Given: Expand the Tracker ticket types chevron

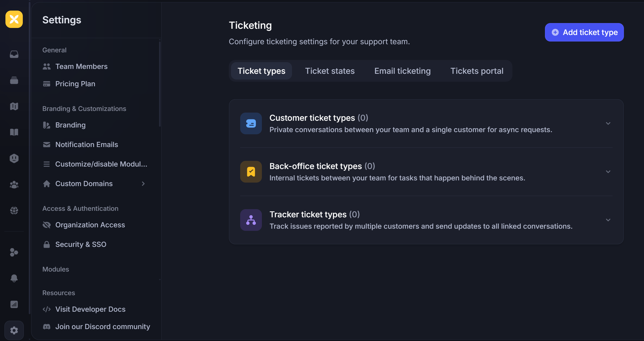Looking at the screenshot, I should [x=608, y=220].
